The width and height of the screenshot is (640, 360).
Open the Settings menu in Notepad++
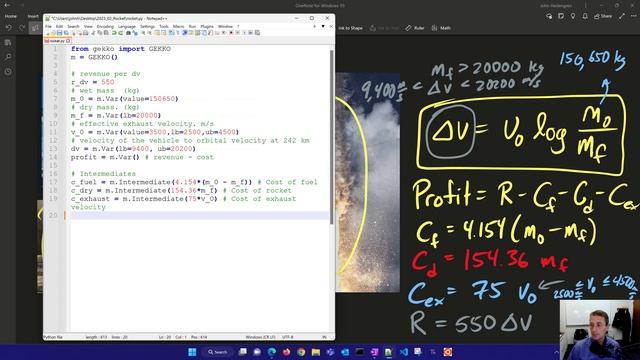[x=147, y=27]
